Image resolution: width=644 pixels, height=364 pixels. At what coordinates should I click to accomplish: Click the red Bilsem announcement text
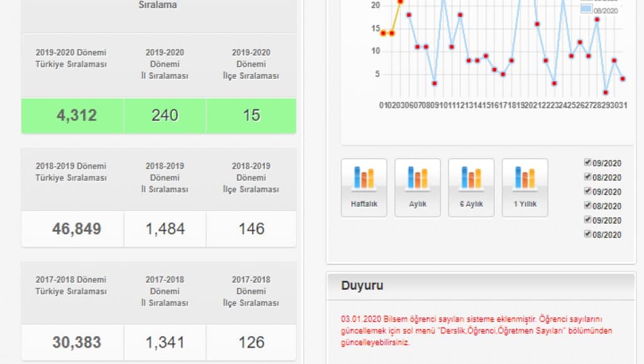tap(476, 331)
